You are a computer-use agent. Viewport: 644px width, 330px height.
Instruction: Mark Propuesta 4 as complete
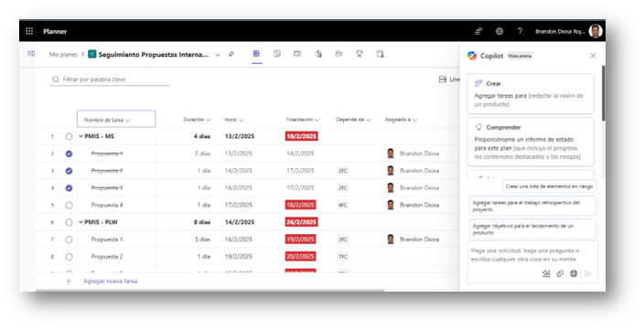(69, 206)
